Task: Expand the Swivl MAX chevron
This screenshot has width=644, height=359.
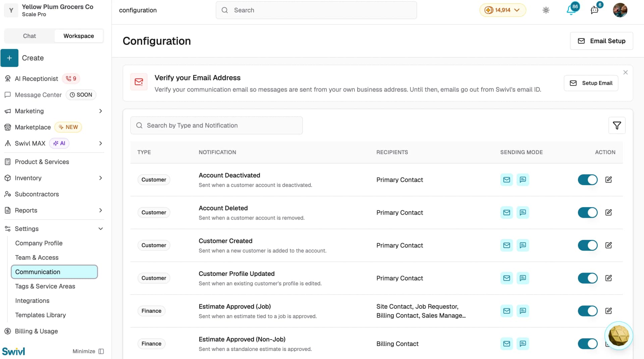Action: pyautogui.click(x=100, y=143)
